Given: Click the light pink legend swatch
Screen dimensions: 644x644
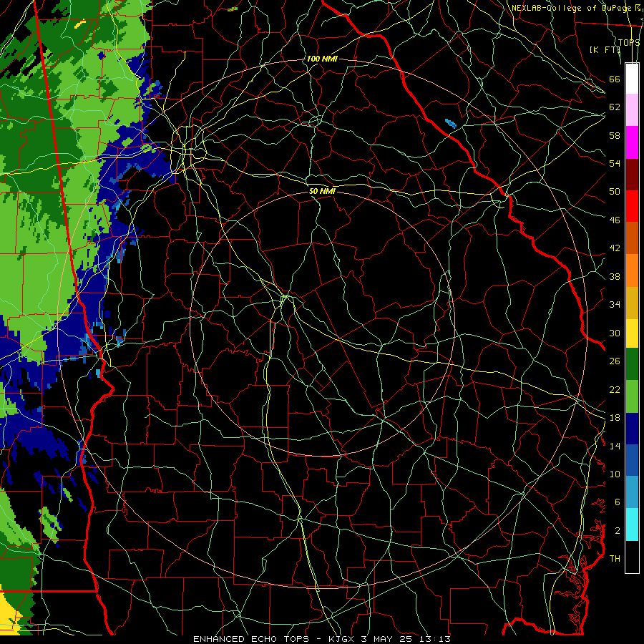Looking at the screenshot, I should 632,110.
